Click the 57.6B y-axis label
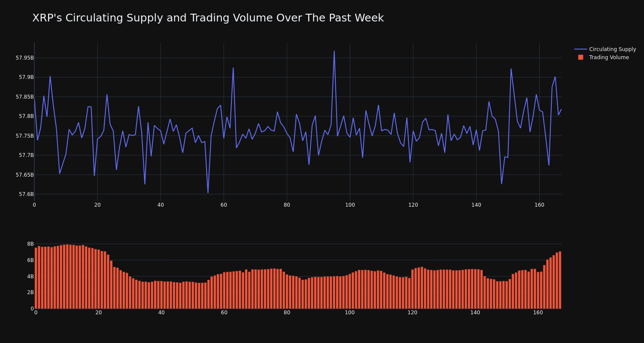644x343 pixels. [x=26, y=194]
